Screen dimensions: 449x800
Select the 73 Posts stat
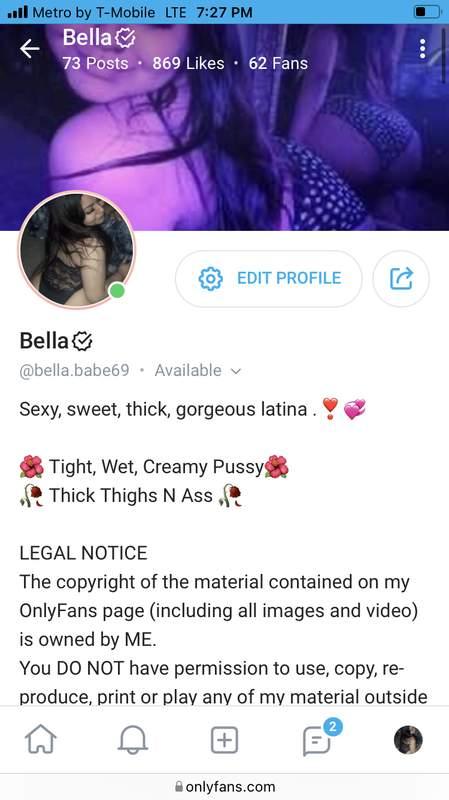coord(95,63)
